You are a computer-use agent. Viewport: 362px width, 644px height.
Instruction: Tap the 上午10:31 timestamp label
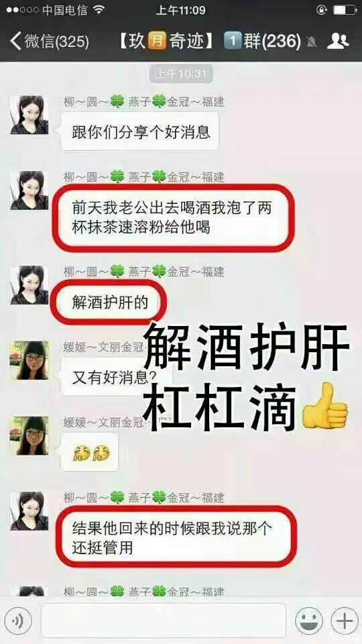click(181, 74)
